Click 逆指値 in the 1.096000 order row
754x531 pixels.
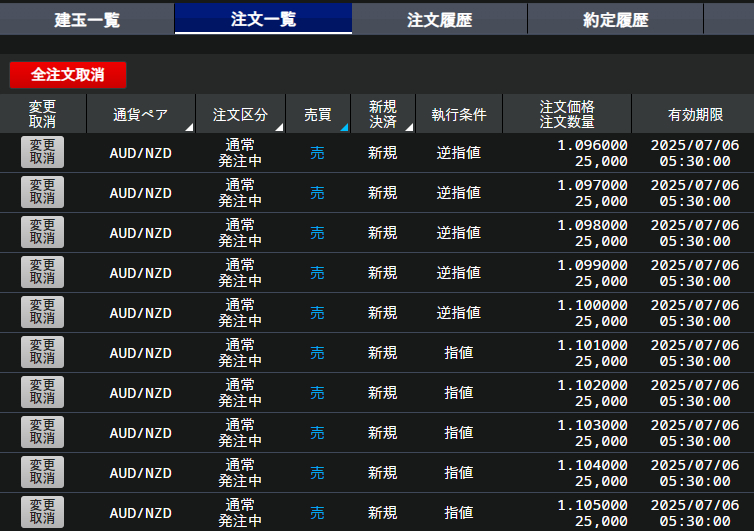459,153
